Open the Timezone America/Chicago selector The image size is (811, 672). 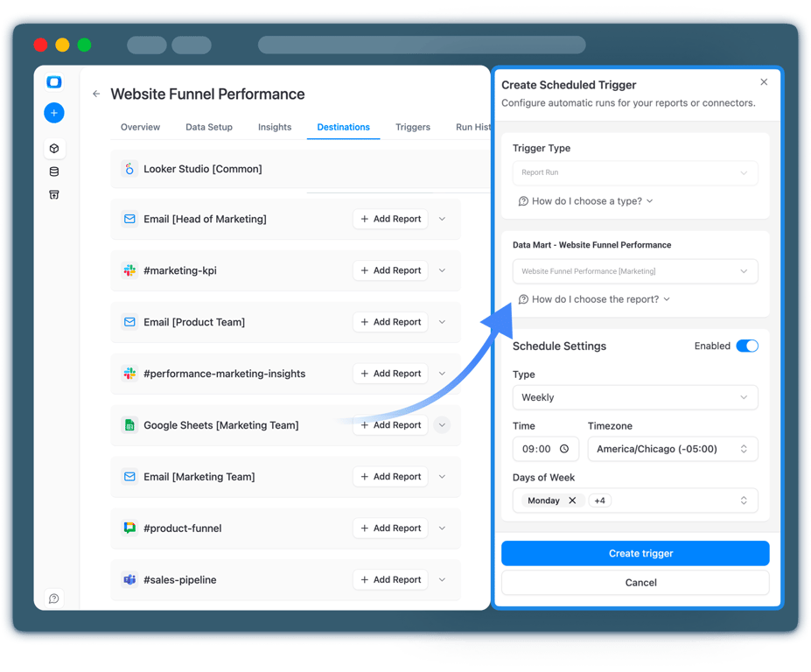pos(673,449)
